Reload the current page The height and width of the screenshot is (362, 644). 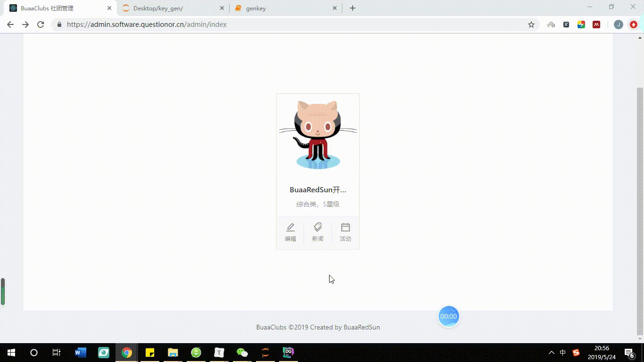point(41,25)
